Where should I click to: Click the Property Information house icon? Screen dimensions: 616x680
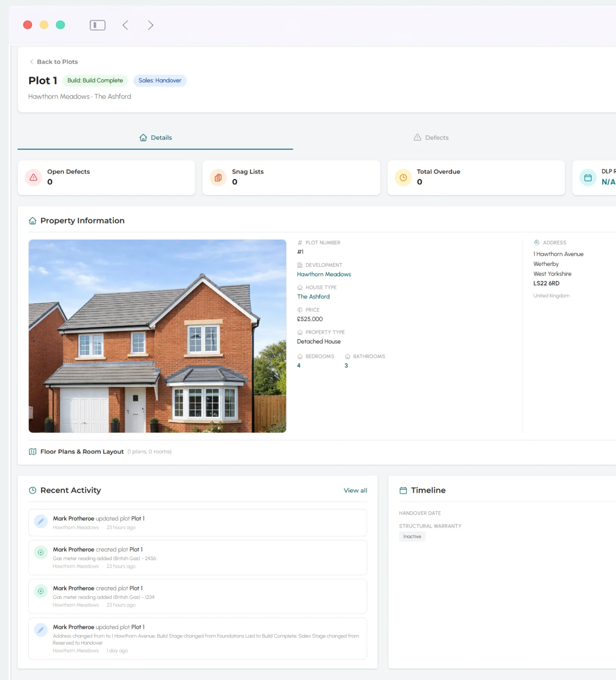click(x=32, y=221)
